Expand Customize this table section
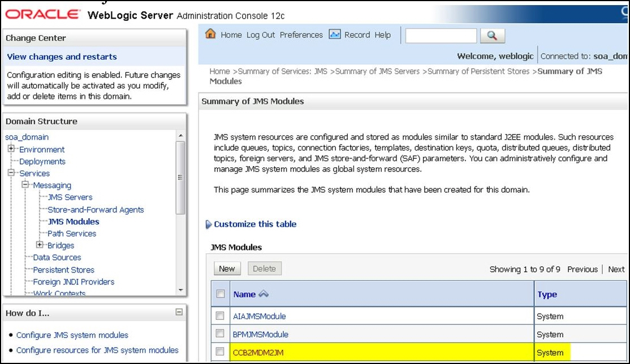Screen dimensions: 630x364 pyautogui.click(x=255, y=224)
